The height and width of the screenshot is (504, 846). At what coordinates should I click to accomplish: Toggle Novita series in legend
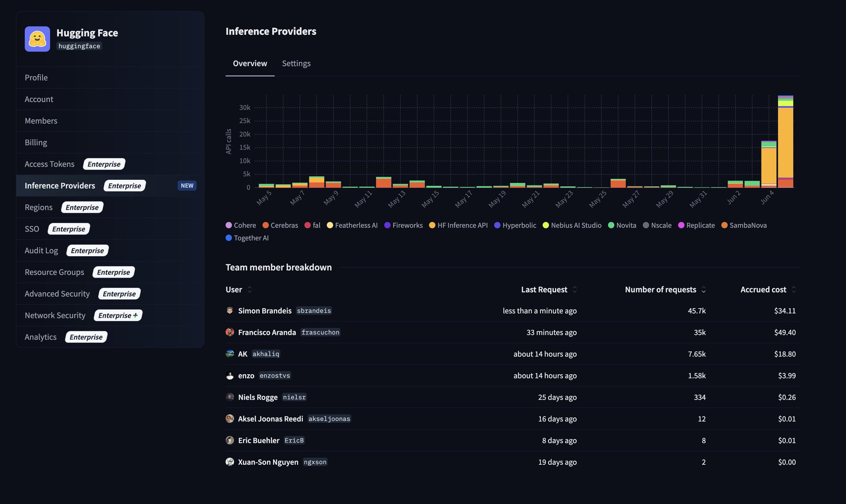[622, 225]
